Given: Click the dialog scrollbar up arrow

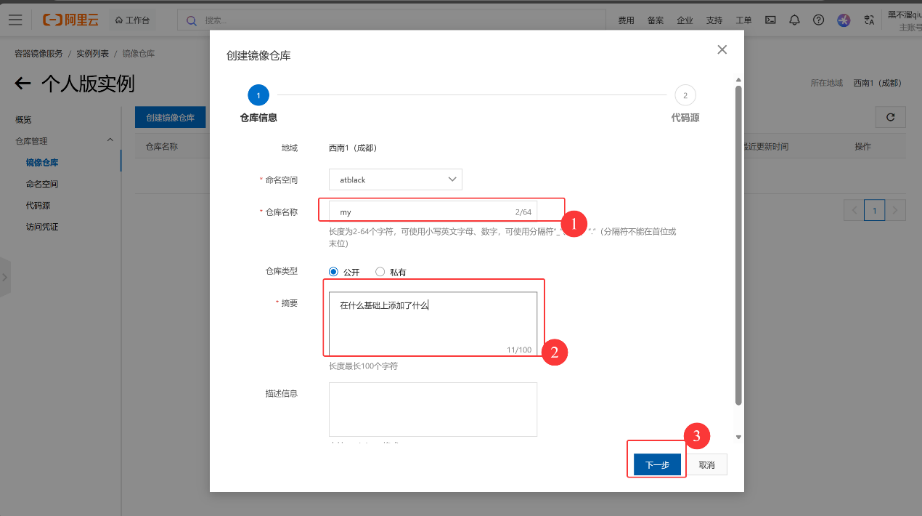Looking at the screenshot, I should 739,80.
